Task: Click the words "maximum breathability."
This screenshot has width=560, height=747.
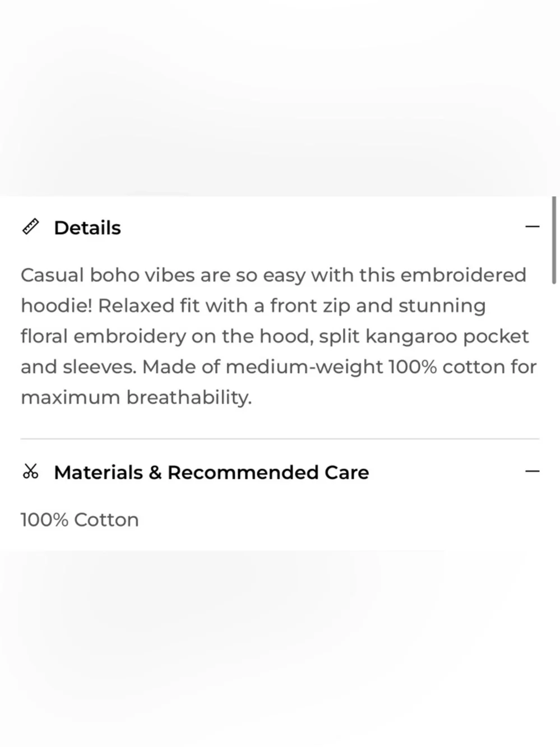Action: click(136, 397)
